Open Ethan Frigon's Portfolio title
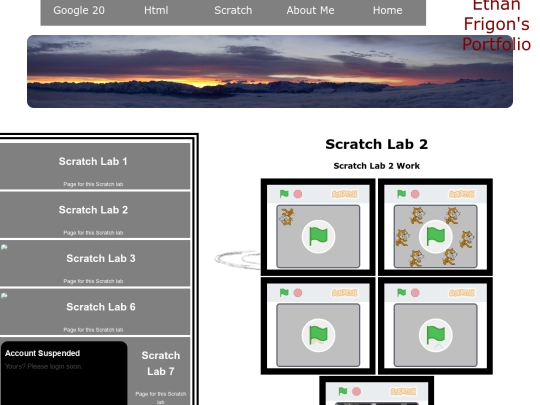The width and height of the screenshot is (540, 405). pos(496,25)
